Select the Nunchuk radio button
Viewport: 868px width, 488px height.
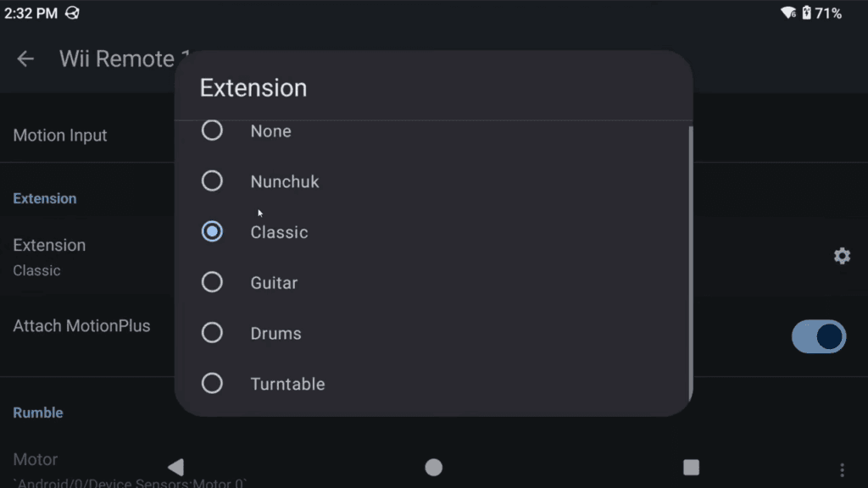[x=212, y=181]
